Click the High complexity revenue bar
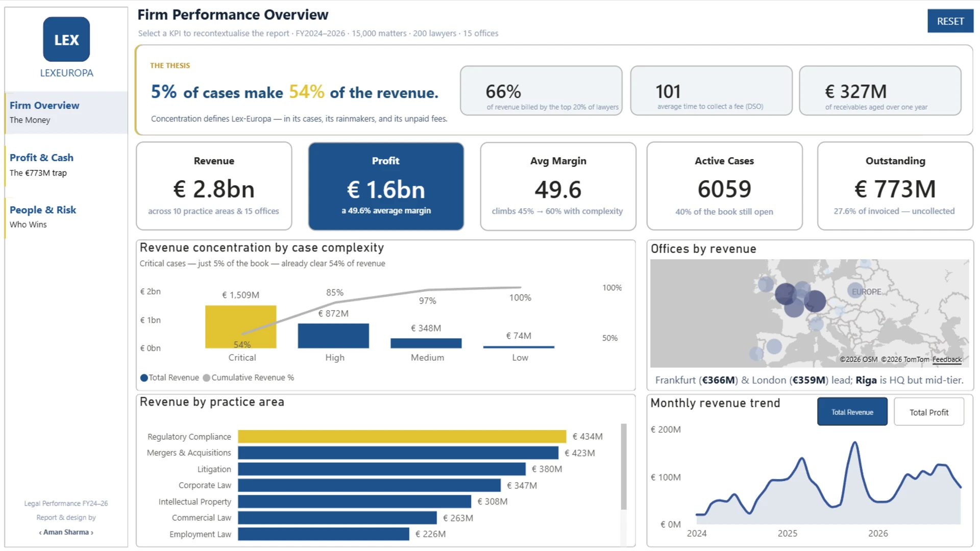Image resolution: width=980 pixels, height=551 pixels. click(x=333, y=336)
